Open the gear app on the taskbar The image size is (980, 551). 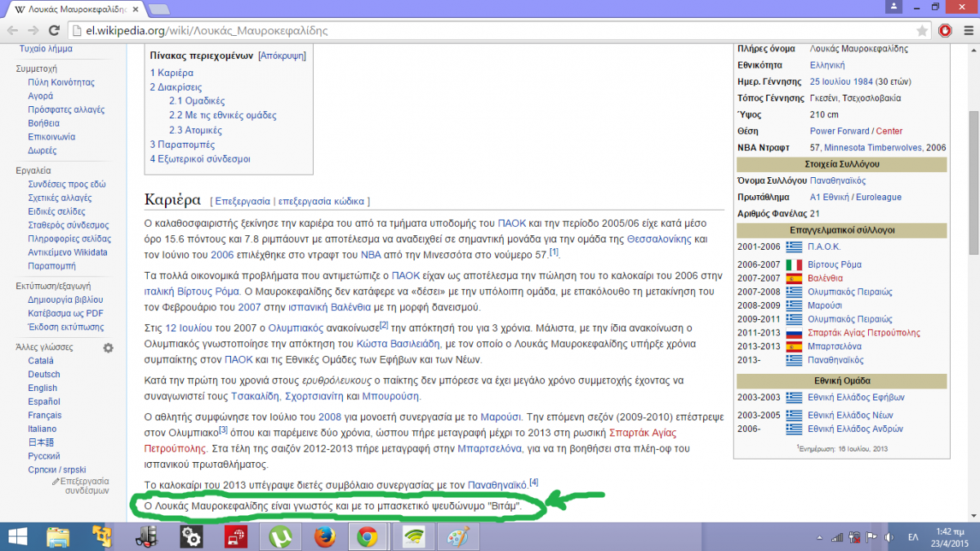(192, 536)
